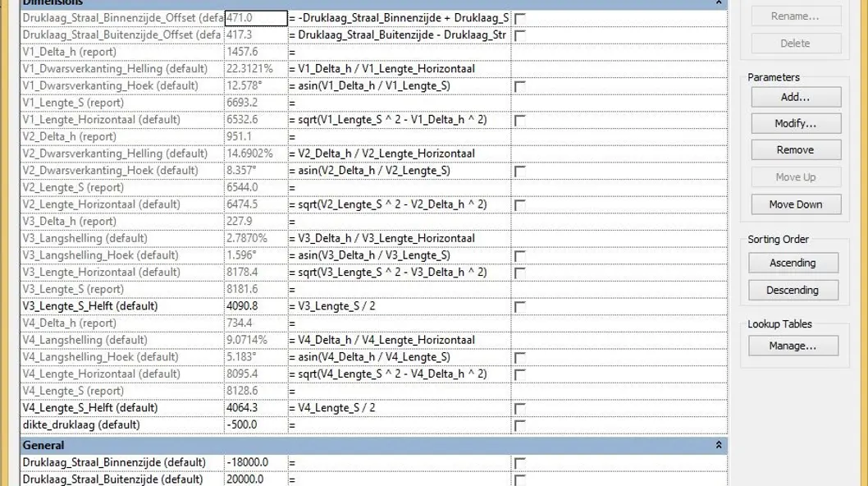Collapse the General parameter group

719,445
